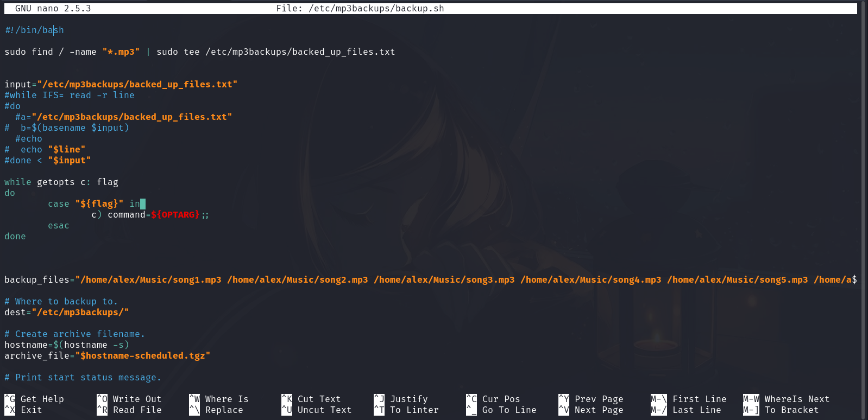Viewport: 868px width, 420px height.
Task: Click the red ${OPTARG} variable text
Action: point(175,214)
